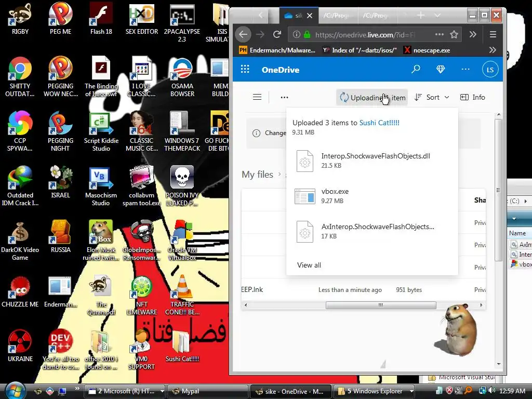Launch the Flash 18 desktop shortcut
Viewport: 532px width, 399px height.
coord(101,19)
